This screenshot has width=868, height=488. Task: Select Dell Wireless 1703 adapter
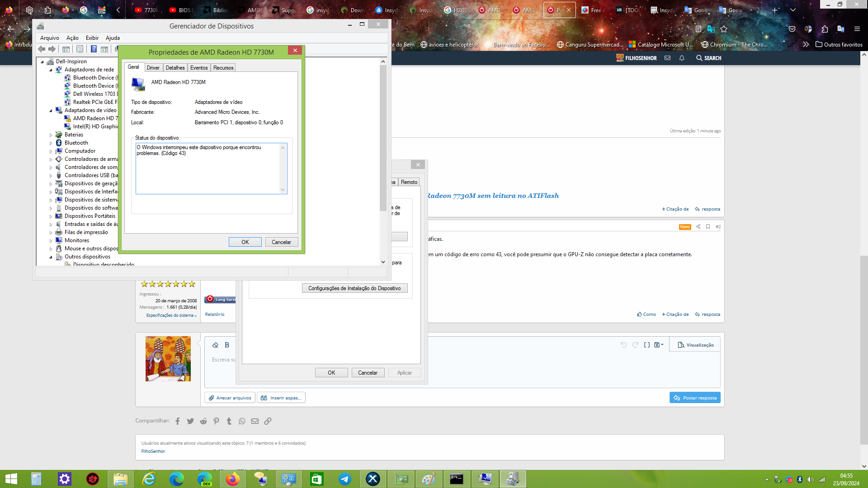coord(95,94)
